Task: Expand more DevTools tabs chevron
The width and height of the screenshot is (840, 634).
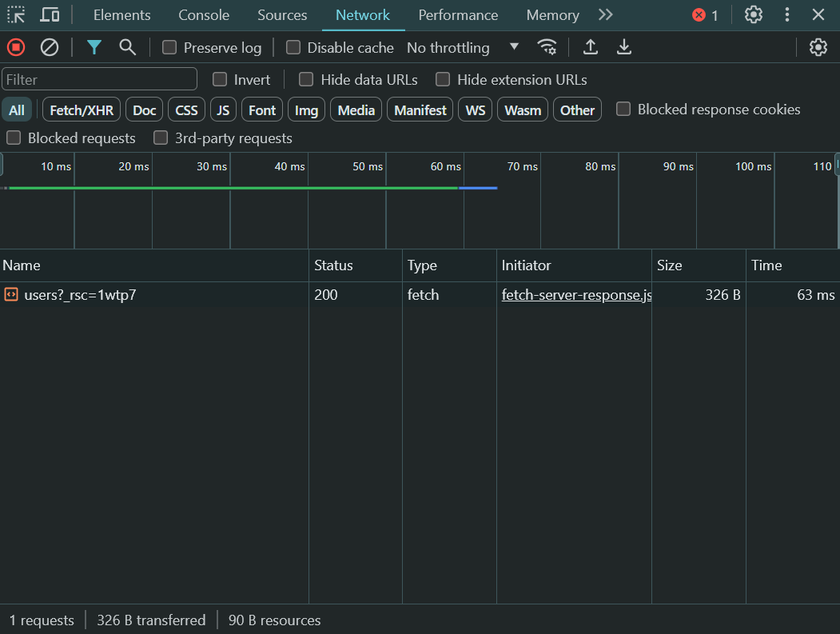Action: pos(606,14)
